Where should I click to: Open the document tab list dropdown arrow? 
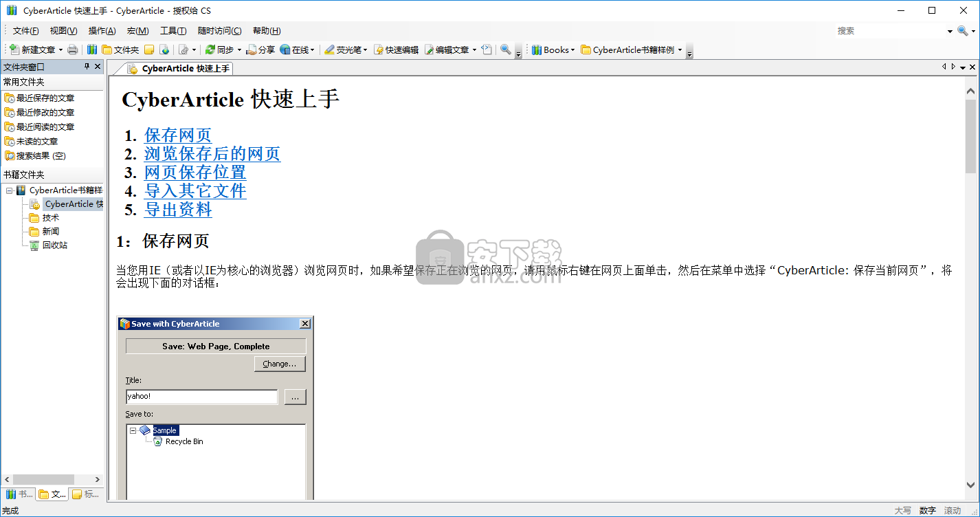963,67
